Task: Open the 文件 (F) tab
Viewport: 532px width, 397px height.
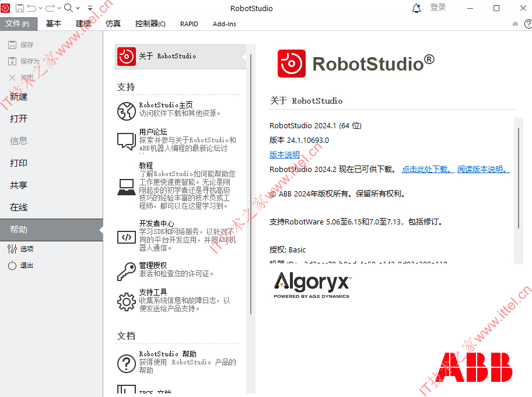Action: point(18,24)
